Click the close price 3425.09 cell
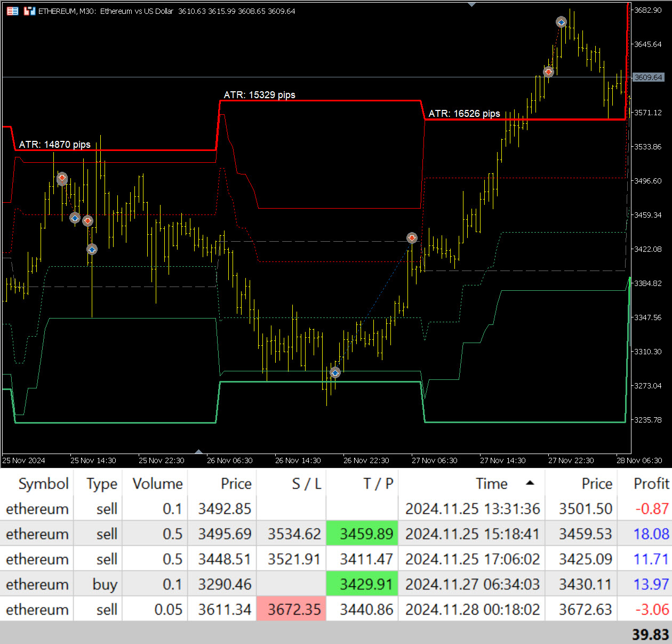The width and height of the screenshot is (672, 644). [585, 559]
